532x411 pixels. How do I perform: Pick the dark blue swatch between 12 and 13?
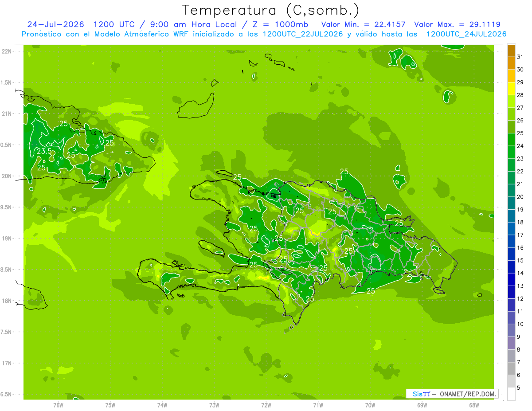pos(511,292)
